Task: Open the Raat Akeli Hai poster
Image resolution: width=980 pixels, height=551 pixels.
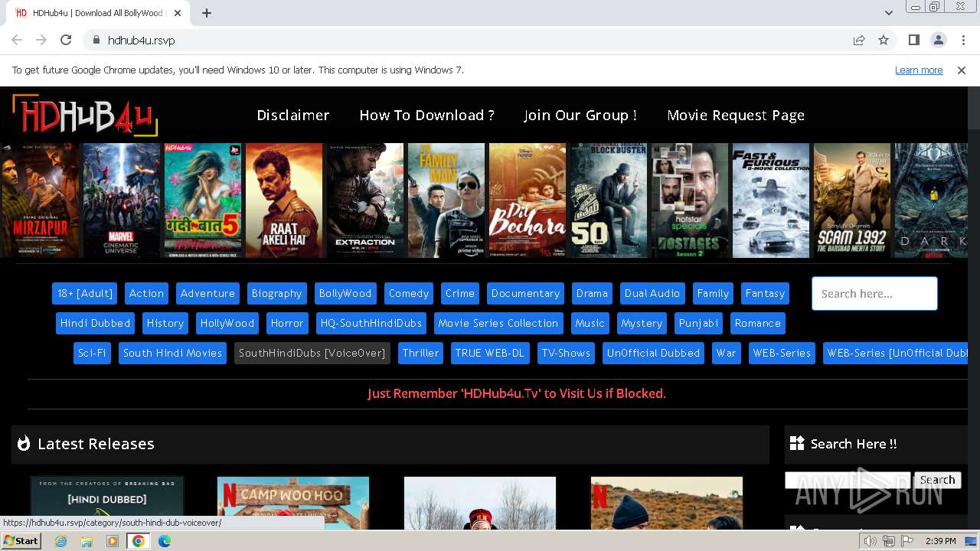Action: 284,201
